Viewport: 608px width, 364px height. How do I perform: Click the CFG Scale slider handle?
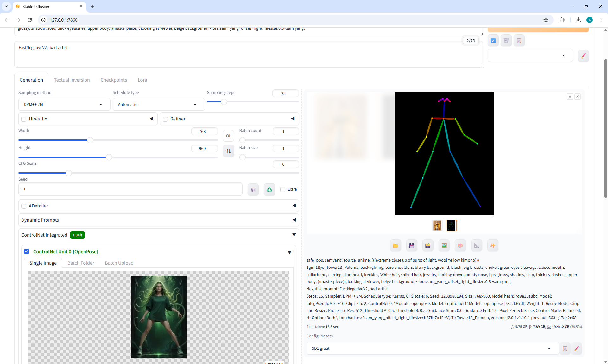click(69, 173)
